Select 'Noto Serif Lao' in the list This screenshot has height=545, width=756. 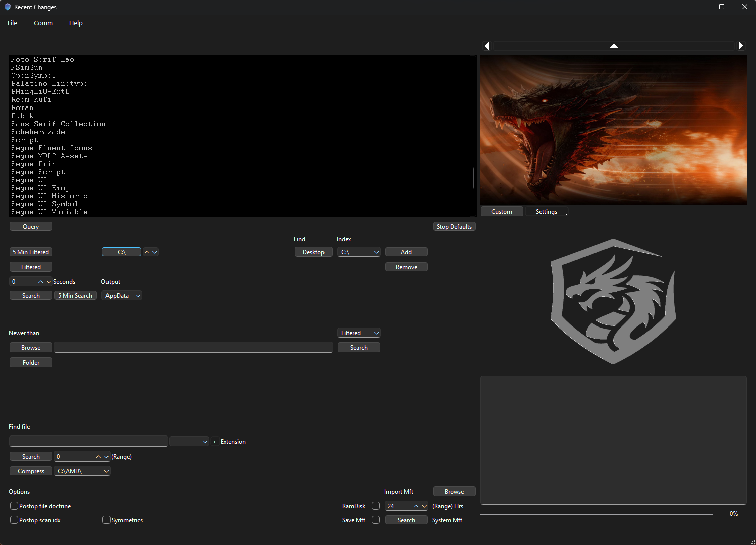tap(43, 60)
